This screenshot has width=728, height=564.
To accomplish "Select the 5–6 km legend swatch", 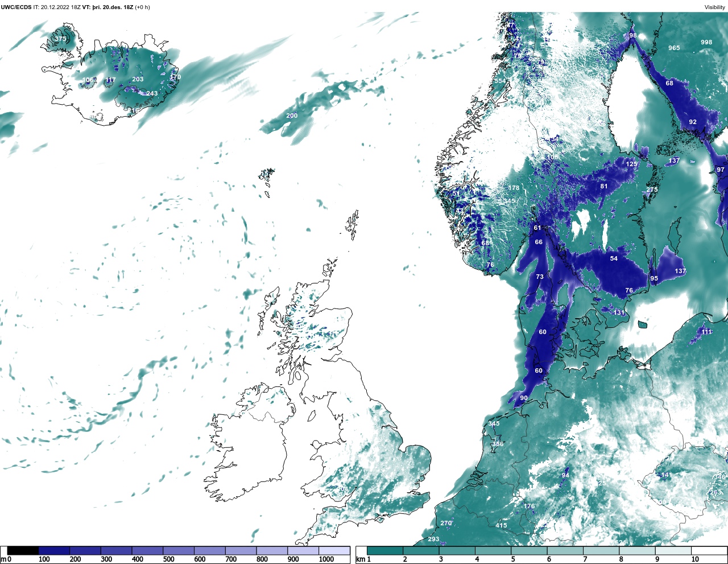I will (529, 550).
